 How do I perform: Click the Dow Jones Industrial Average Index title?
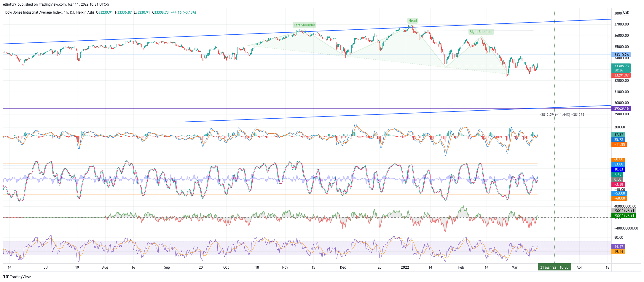click(34, 12)
